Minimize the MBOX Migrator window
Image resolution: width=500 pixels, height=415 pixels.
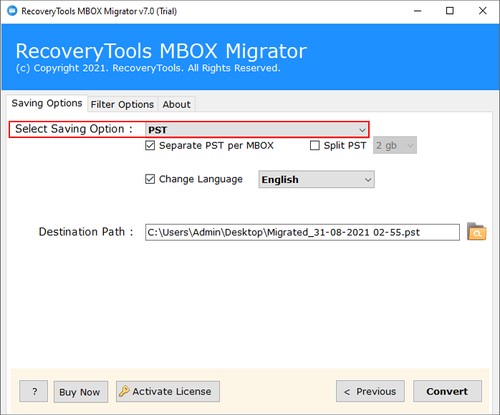click(417, 11)
